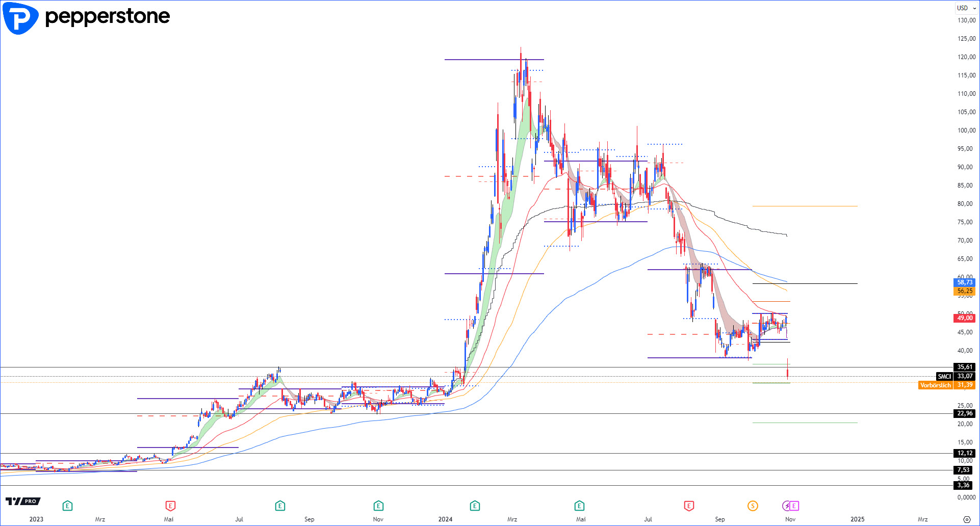This screenshot has height=526, width=980.
Task: Click the green earnings marker after 2024 label
Action: tap(475, 506)
